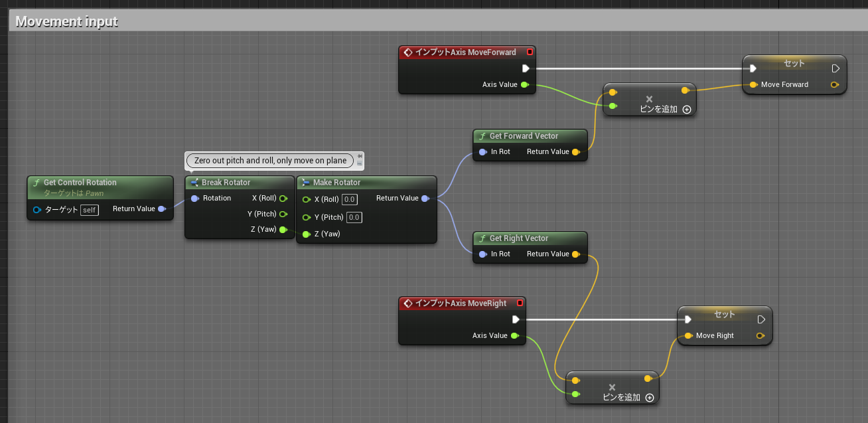Click the top vector input pin of lower multiply node

(575, 381)
